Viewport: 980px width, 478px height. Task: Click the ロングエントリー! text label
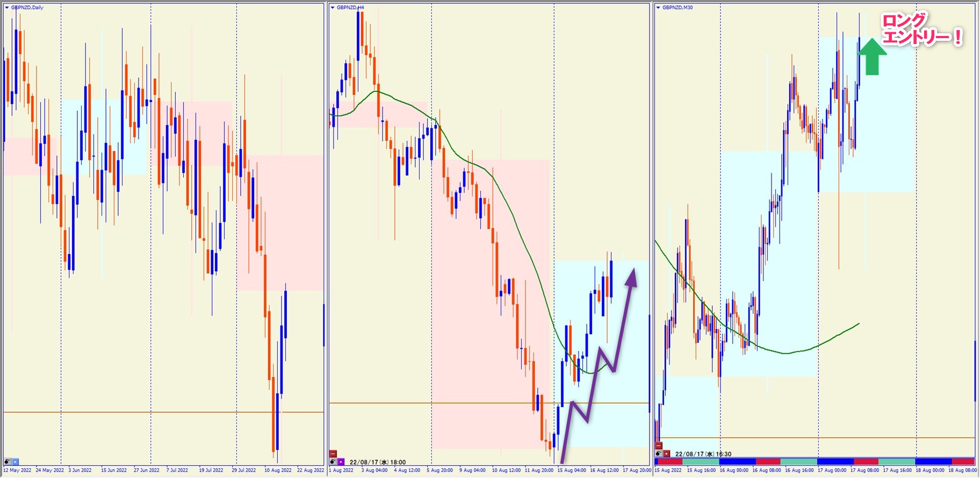pos(921,30)
